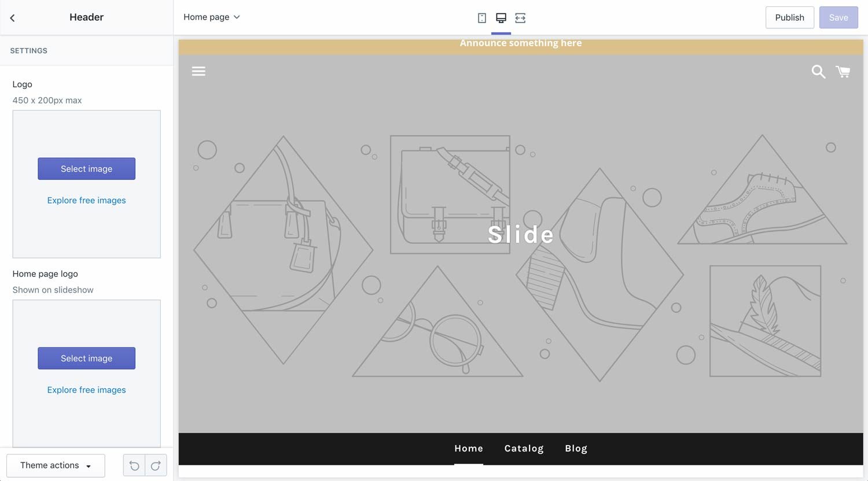Undo the last change

pos(134,465)
